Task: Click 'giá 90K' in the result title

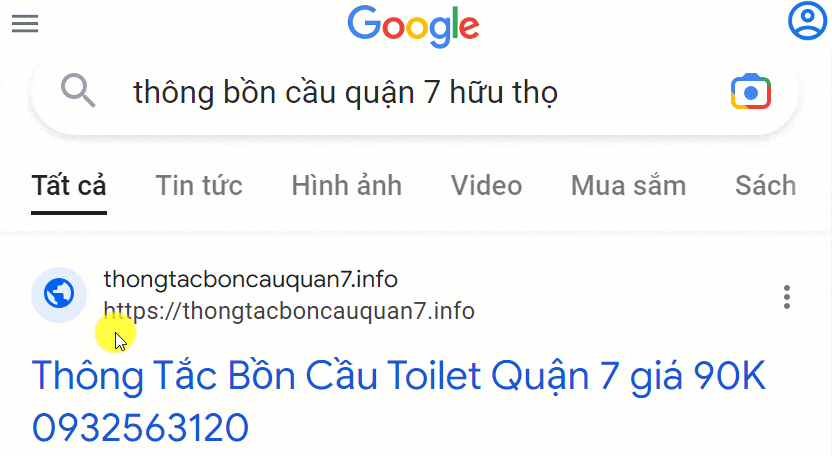Action: tap(697, 376)
